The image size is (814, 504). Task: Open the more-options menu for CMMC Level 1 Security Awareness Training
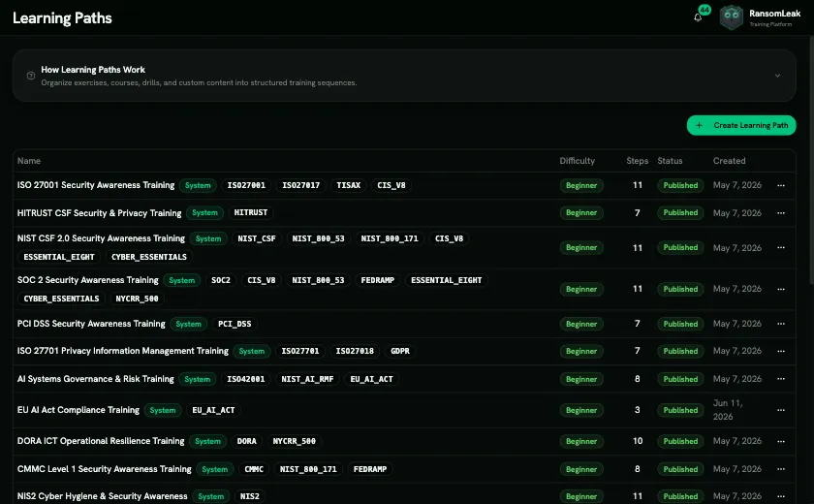click(x=780, y=469)
